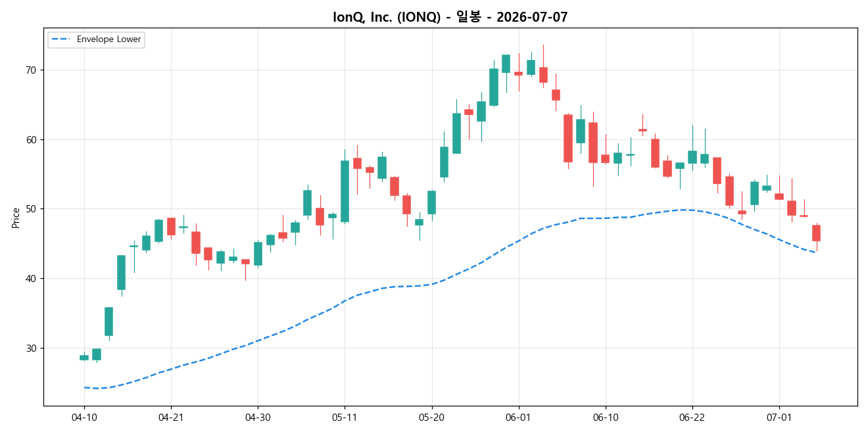
Task: Click the 07-01 date label on x-axis
Action: click(x=779, y=417)
